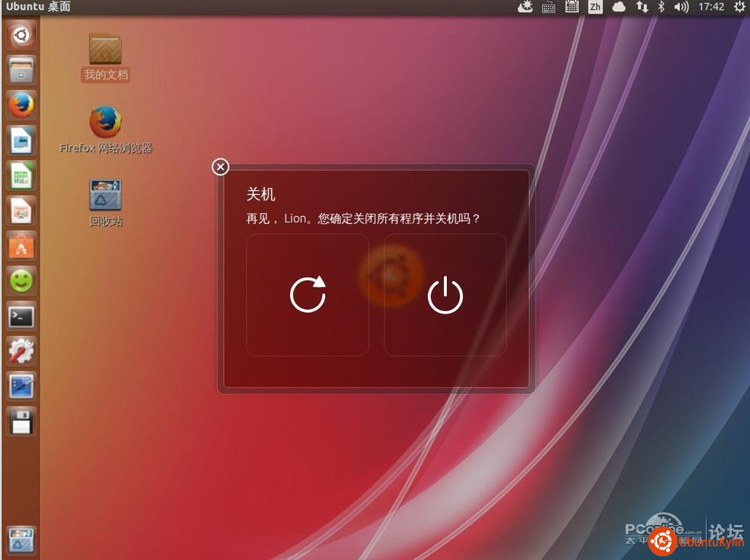Viewport: 750px width, 560px height.
Task: Launch the Terminal from the launcher
Action: click(21, 317)
